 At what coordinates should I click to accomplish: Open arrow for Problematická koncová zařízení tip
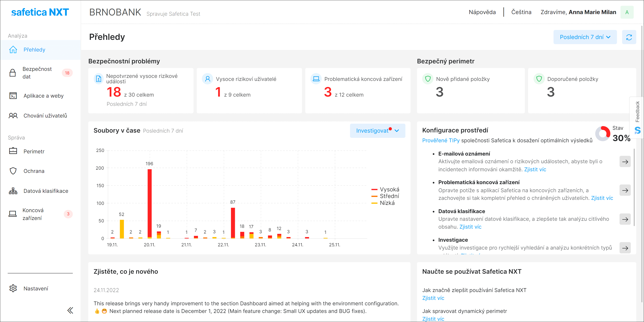tap(625, 191)
